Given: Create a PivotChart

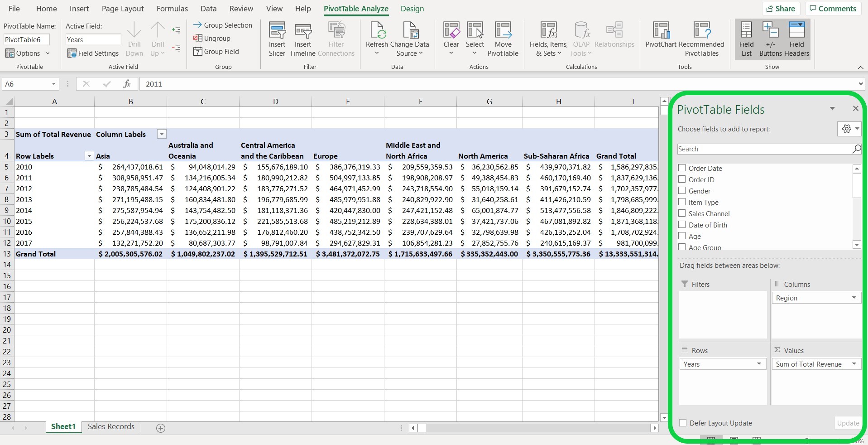Looking at the screenshot, I should [661, 39].
